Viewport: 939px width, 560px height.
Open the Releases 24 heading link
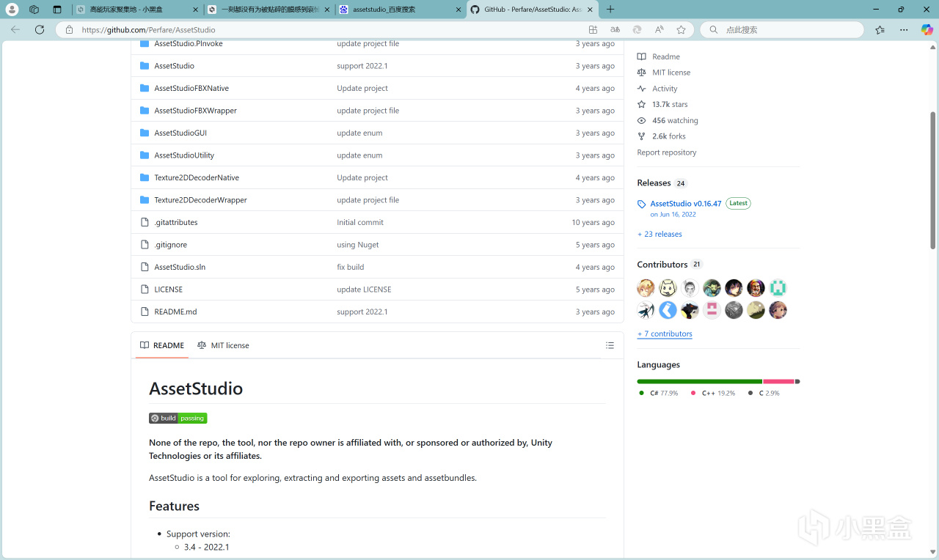tap(662, 183)
